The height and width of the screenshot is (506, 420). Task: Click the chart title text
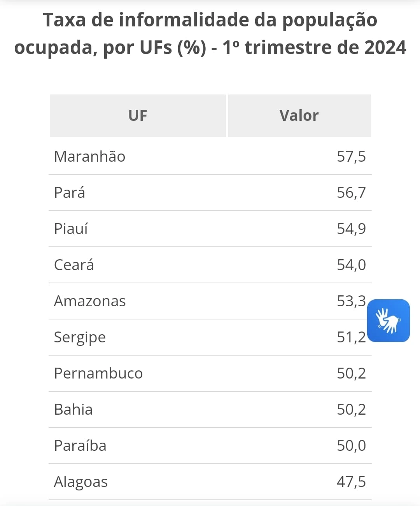pyautogui.click(x=210, y=33)
